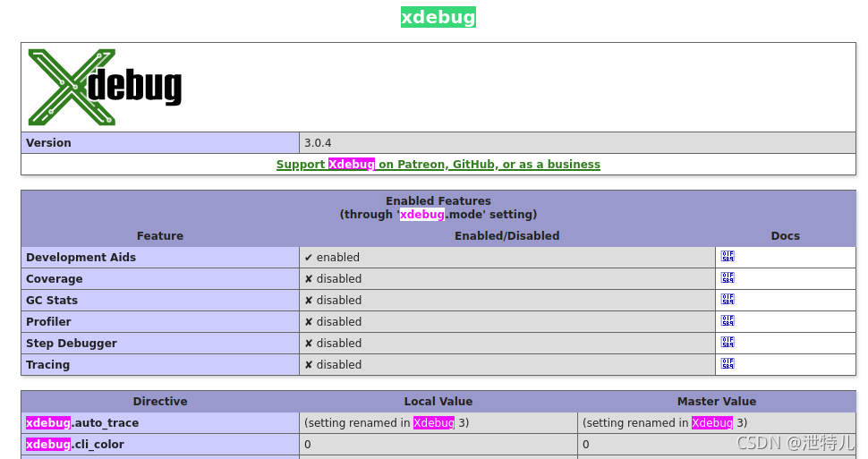
Task: Select the Profiler feature name
Action: (x=48, y=322)
